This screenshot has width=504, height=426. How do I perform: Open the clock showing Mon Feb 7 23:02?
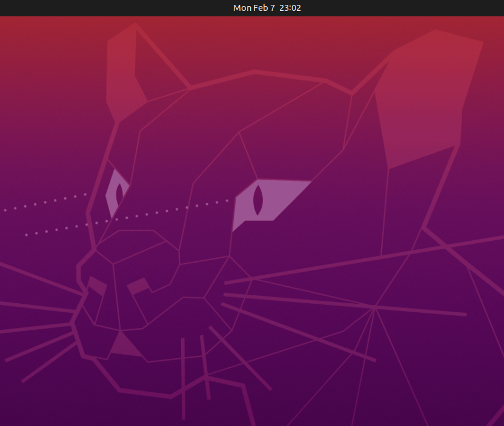point(267,8)
